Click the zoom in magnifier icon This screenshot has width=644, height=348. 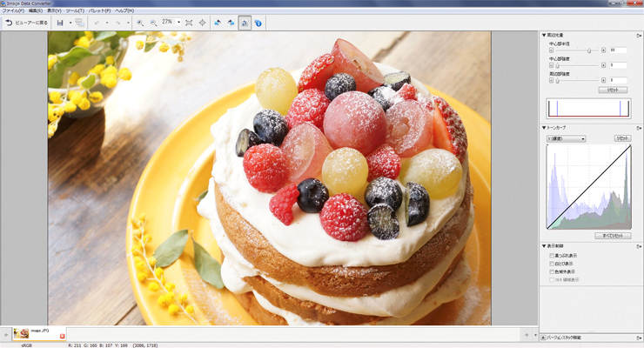point(140,22)
